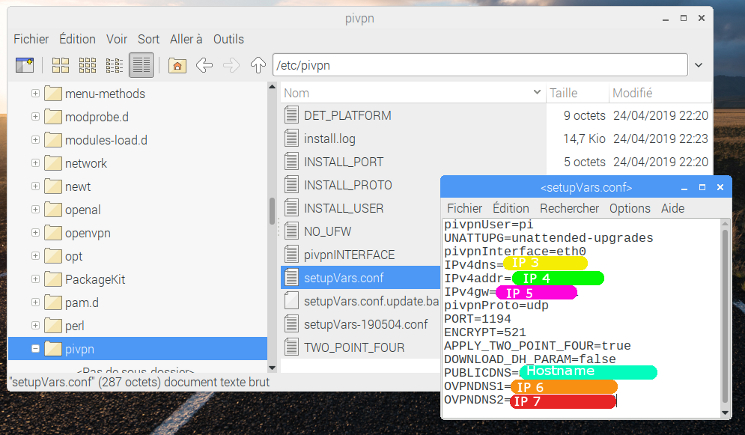Open the path history dropdown
745x435 pixels.
pos(698,65)
